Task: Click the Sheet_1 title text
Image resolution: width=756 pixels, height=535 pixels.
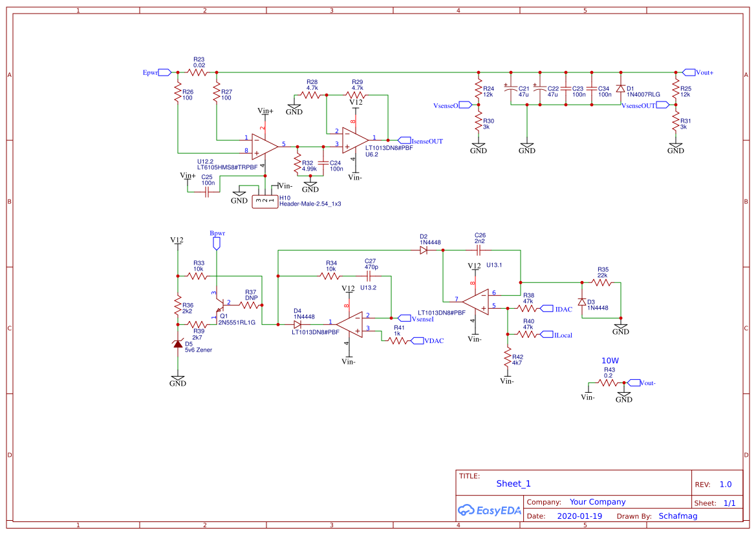Action: 513,484
